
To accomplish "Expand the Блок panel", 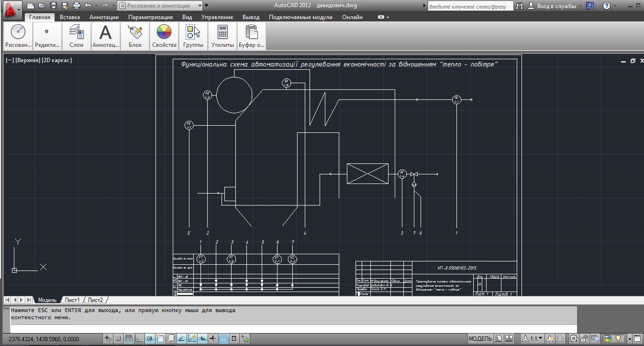I will tap(135, 36).
